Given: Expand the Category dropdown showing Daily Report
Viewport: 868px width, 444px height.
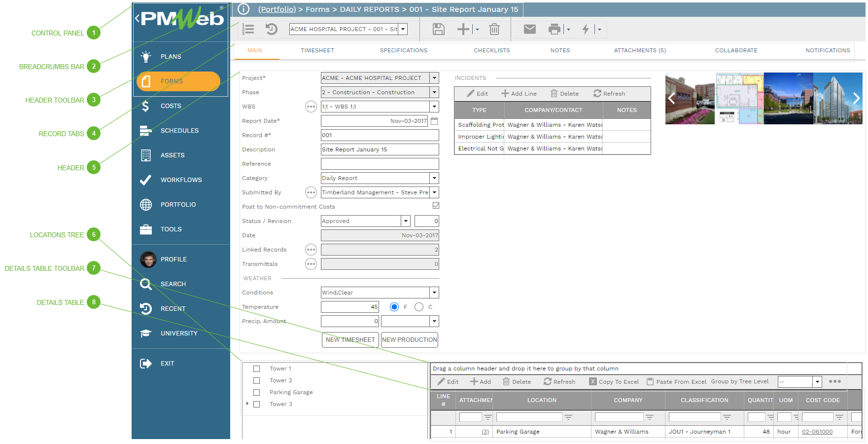Looking at the screenshot, I should tap(434, 178).
